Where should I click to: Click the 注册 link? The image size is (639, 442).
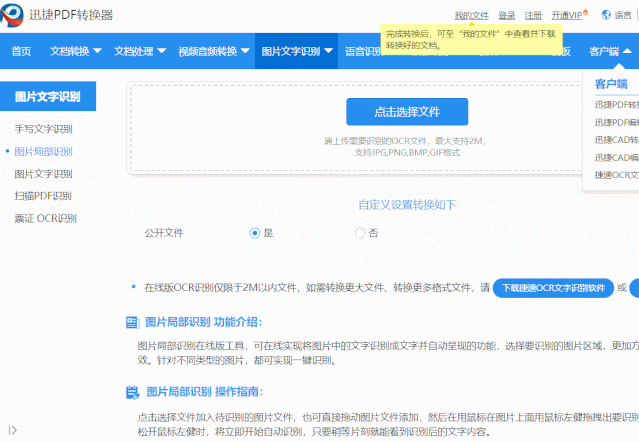tap(533, 15)
